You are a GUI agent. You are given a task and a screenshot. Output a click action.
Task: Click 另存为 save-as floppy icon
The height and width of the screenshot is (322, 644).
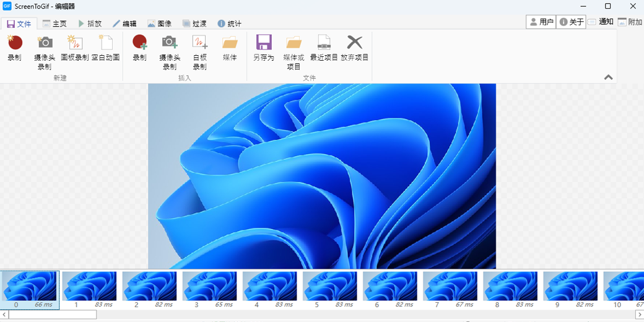click(x=264, y=48)
